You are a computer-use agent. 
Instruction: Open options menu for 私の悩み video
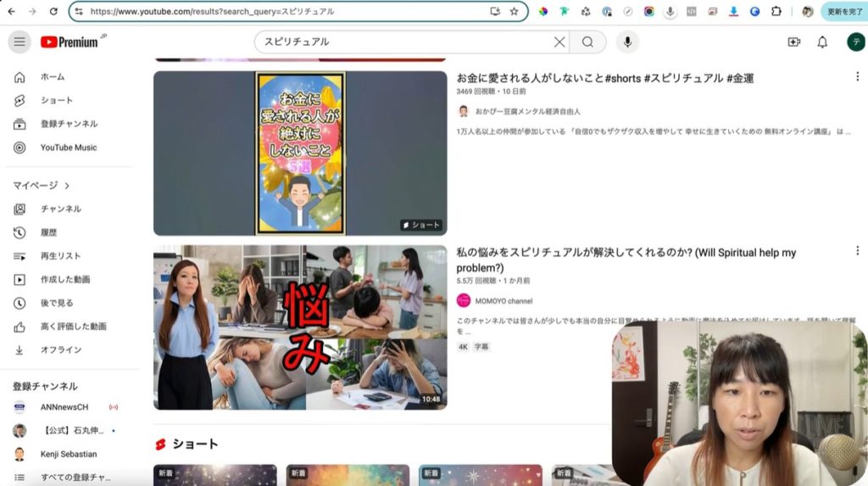[x=857, y=253]
